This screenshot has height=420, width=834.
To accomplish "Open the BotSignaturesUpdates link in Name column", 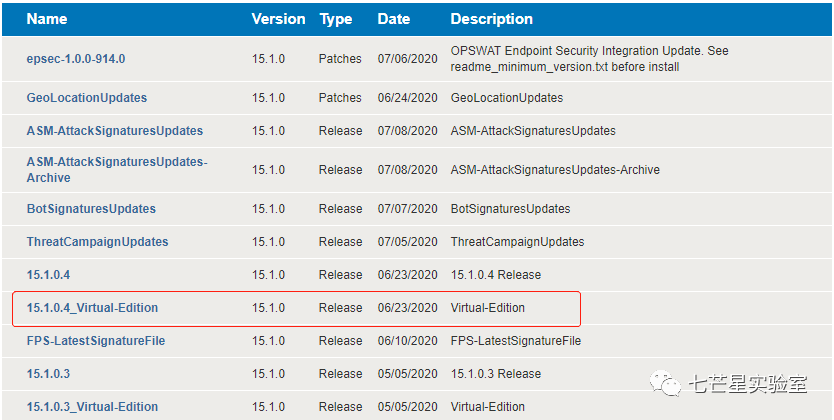I will click(x=91, y=208).
